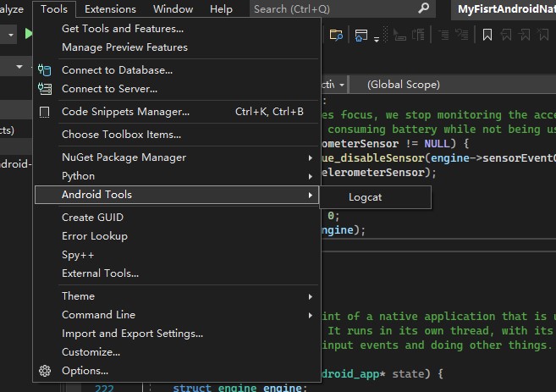Screen dimensions: 556x392
Task: Expand the Theme submenu
Action: pyautogui.click(x=177, y=296)
